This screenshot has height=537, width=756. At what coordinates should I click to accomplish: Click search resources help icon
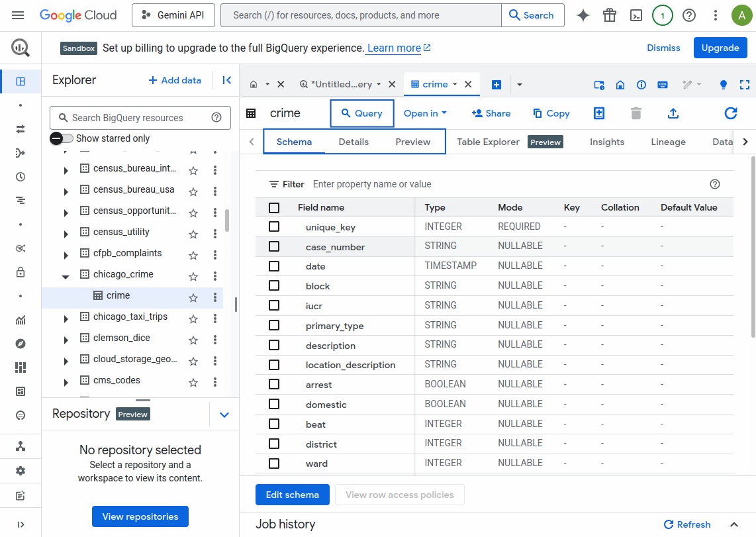(x=216, y=118)
